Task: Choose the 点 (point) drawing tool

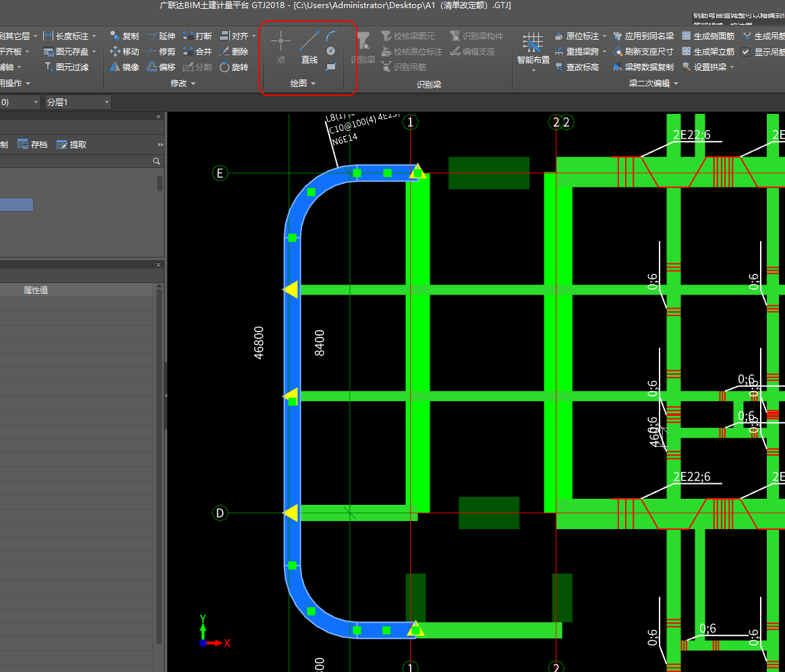Action: (281, 48)
